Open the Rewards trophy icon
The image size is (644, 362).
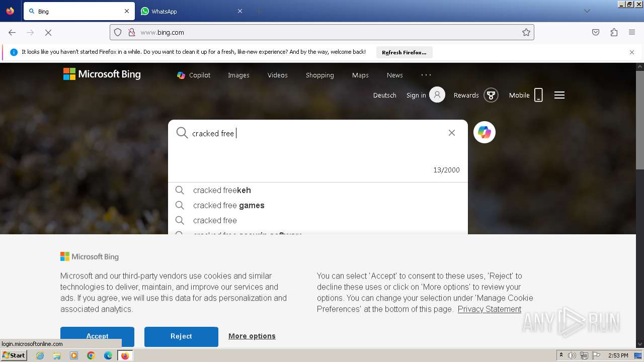coord(491,95)
